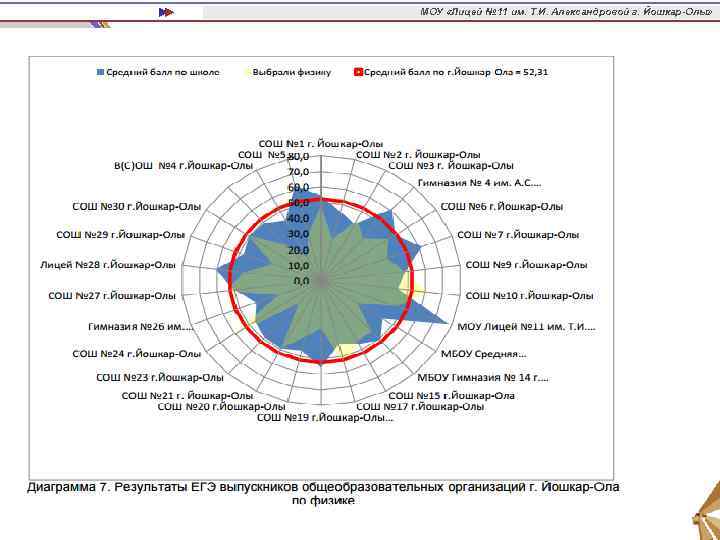Click the truncated axis label СОШ №5
The height and width of the screenshot is (540, 720).
tap(262, 155)
